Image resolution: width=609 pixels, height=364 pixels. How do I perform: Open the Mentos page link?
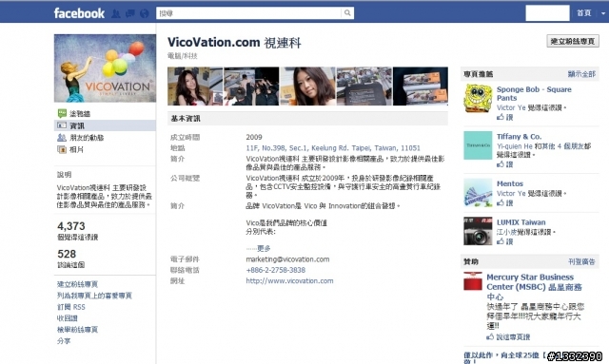pos(510,183)
